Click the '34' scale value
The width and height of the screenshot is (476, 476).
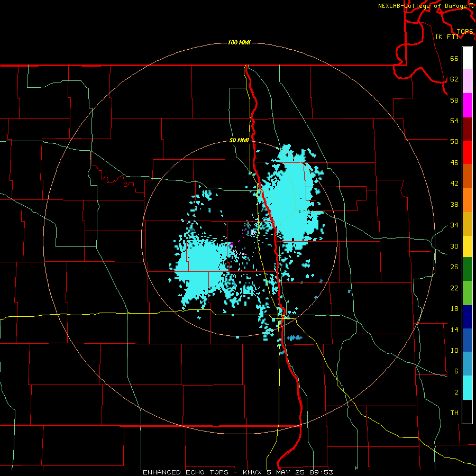[x=454, y=225]
